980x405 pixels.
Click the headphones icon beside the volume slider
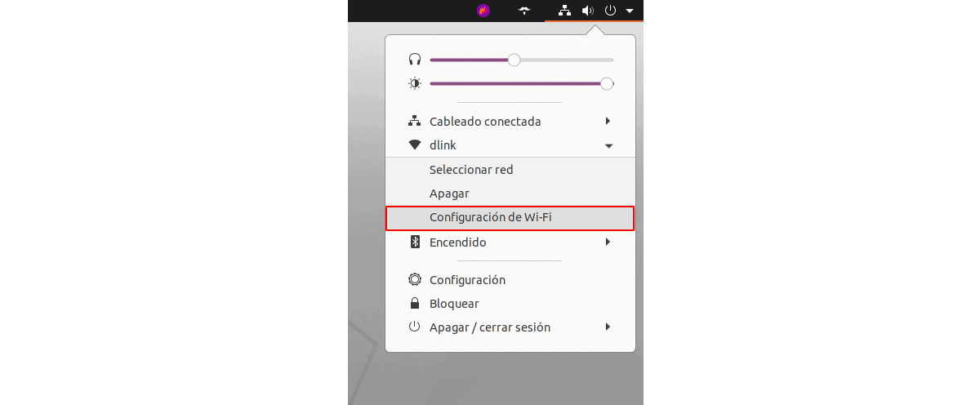coord(415,60)
